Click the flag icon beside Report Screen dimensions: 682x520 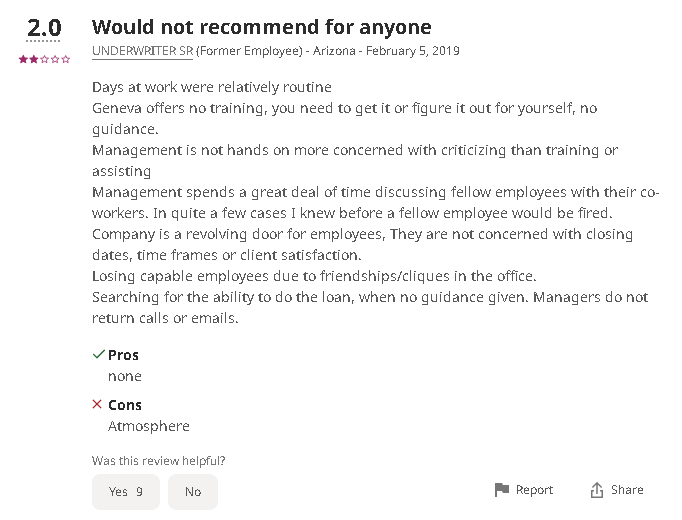point(501,490)
